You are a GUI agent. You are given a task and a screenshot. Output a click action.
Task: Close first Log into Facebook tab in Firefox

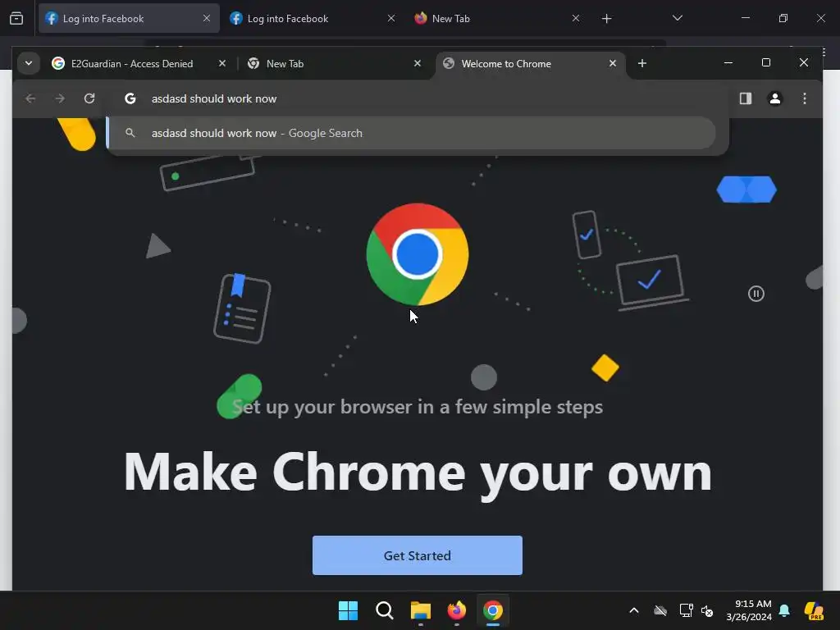(207, 19)
